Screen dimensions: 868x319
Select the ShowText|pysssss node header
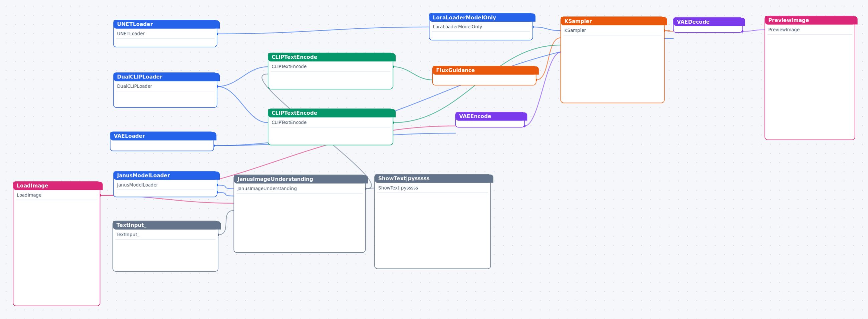point(434,179)
